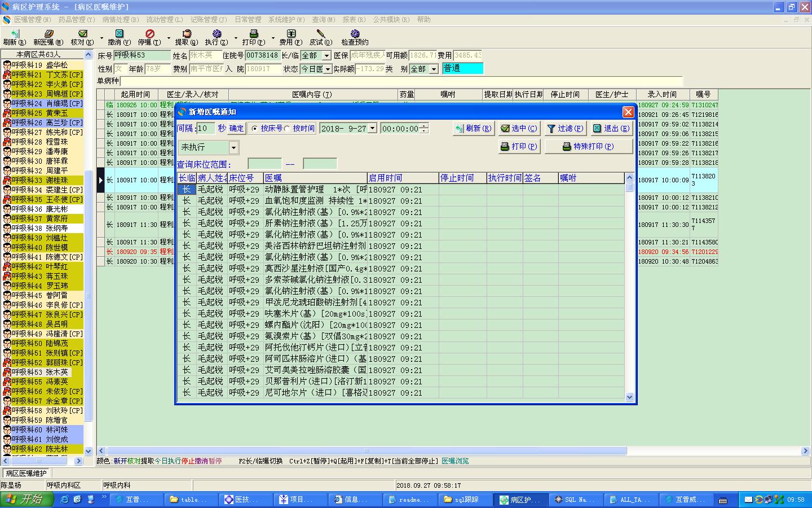Click the 医嘱 column header in dialog
Viewport: 812px width, 508px height.
(x=315, y=178)
